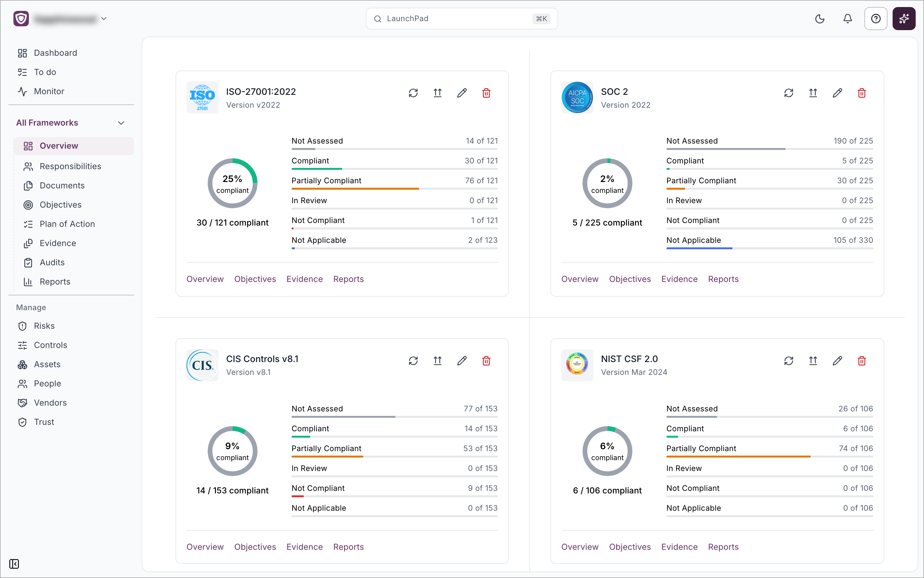Open SOC 2 Evidence link

[679, 279]
